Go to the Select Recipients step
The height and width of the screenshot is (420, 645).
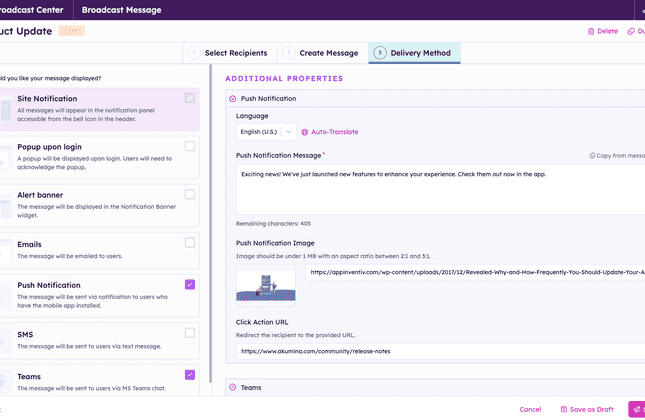(228, 53)
